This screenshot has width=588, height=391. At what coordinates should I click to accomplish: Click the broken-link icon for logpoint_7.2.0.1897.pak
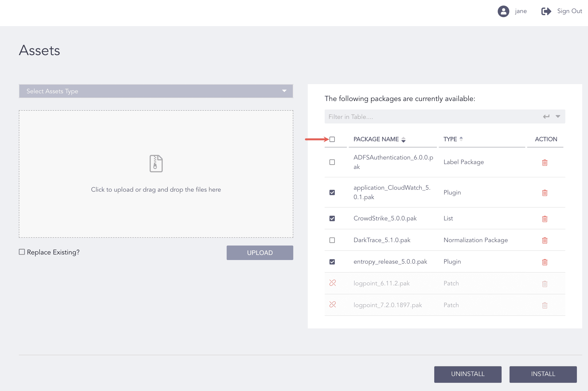pos(332,304)
